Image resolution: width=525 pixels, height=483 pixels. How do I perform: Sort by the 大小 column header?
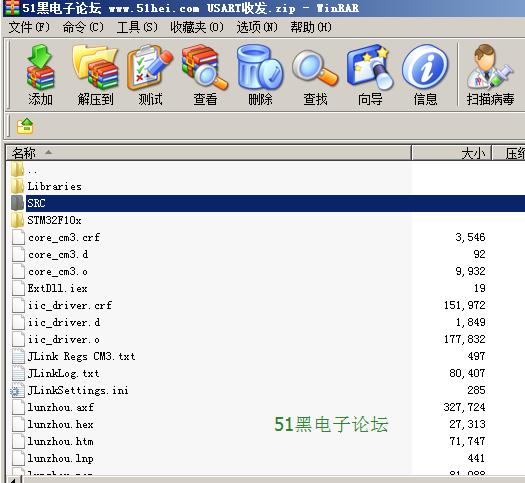pos(451,153)
